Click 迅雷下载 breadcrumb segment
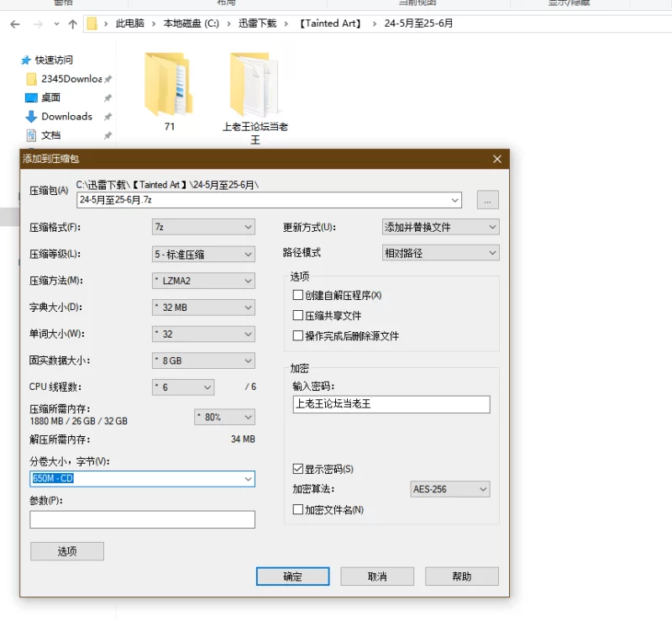Image resolution: width=672 pixels, height=621 pixels. 258,24
